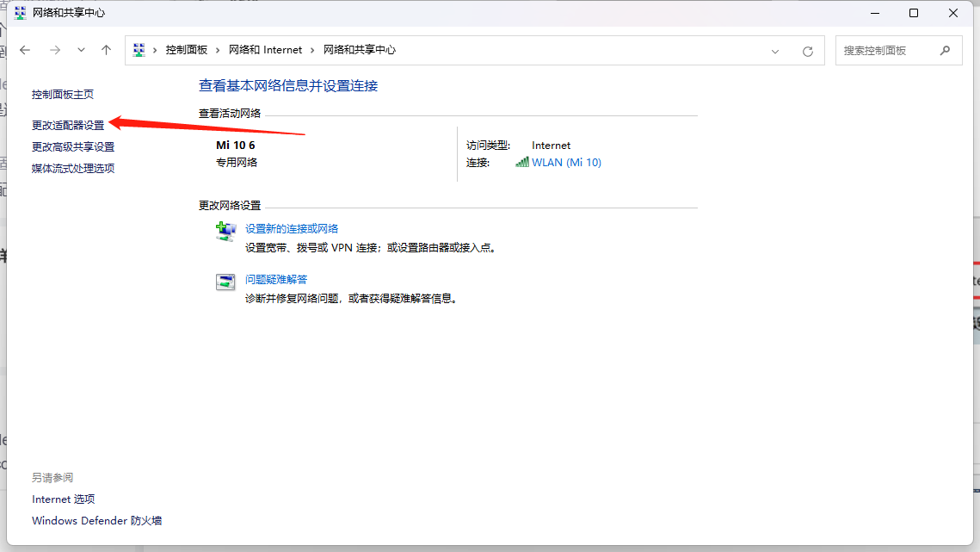
Task: Expand chevron after 控制面板 breadcrumb
Action: (218, 50)
